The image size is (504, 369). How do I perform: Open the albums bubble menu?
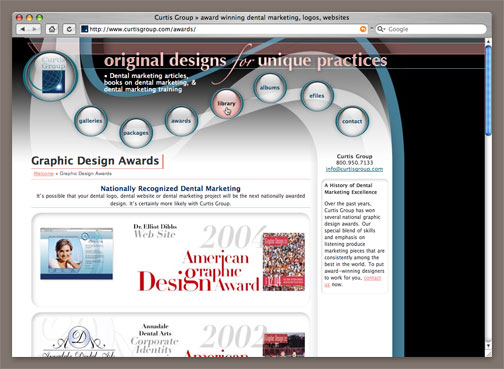(x=270, y=88)
